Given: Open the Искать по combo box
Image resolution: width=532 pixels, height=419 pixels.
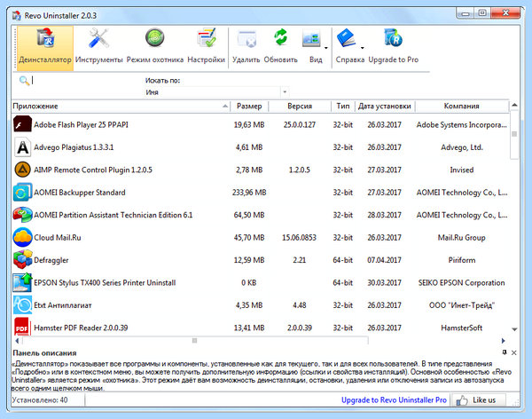Looking at the screenshot, I should tap(217, 91).
